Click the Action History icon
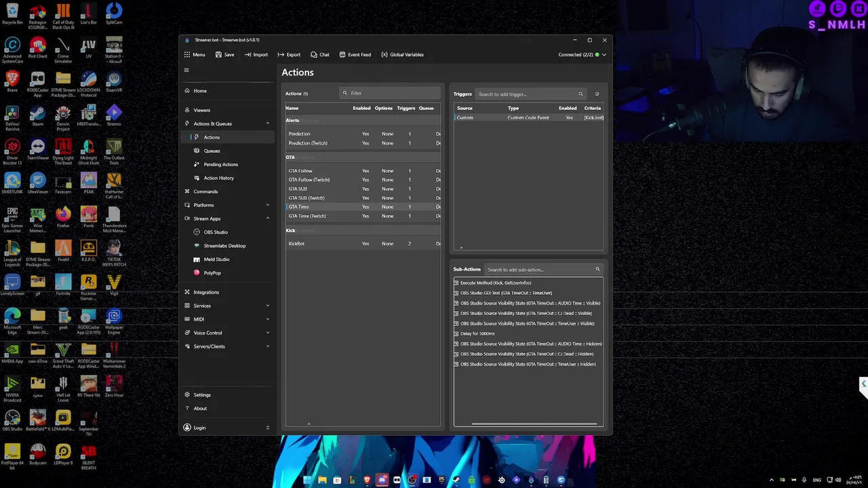Screen dimensions: 868x488 pos(197,178)
